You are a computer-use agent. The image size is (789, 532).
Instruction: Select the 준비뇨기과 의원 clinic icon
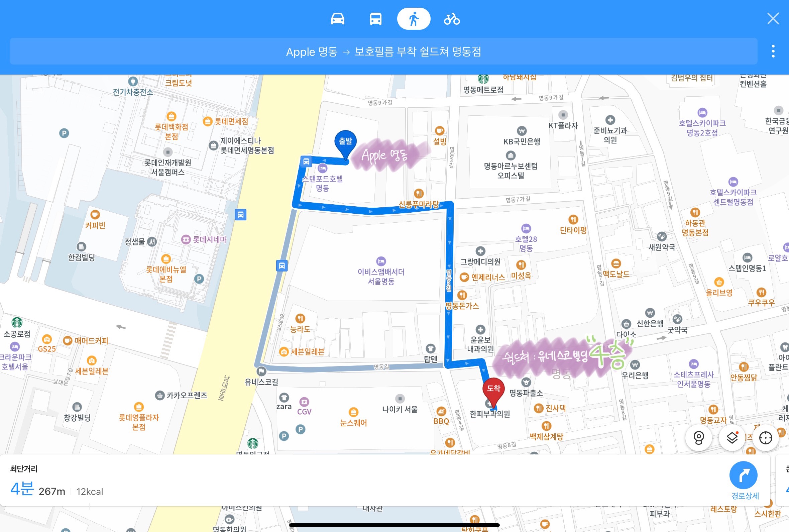[x=610, y=120]
